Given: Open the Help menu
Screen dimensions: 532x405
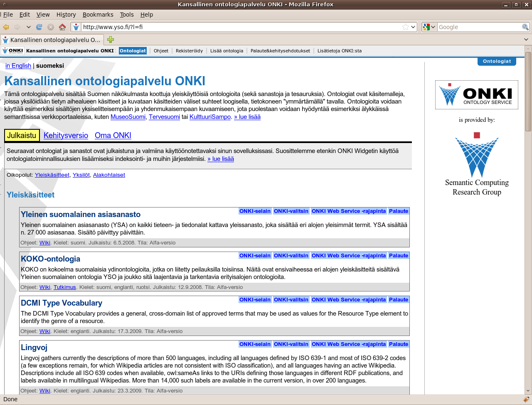Looking at the screenshot, I should click(x=147, y=15).
